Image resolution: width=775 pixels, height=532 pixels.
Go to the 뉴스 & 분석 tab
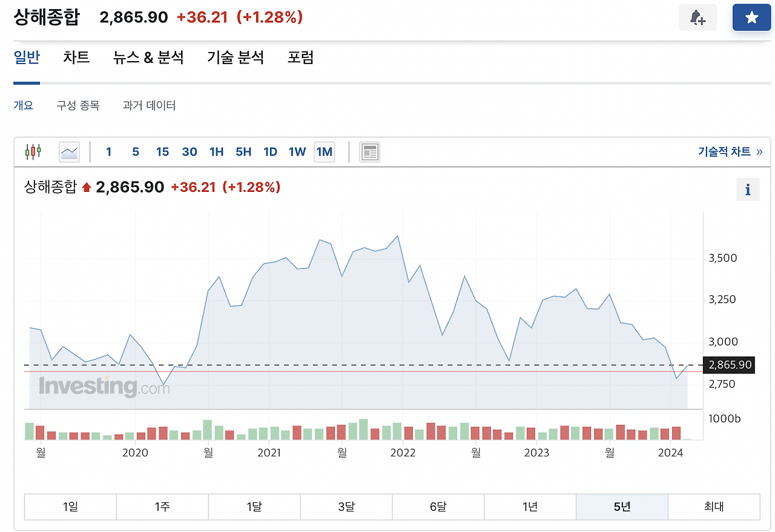click(x=148, y=57)
